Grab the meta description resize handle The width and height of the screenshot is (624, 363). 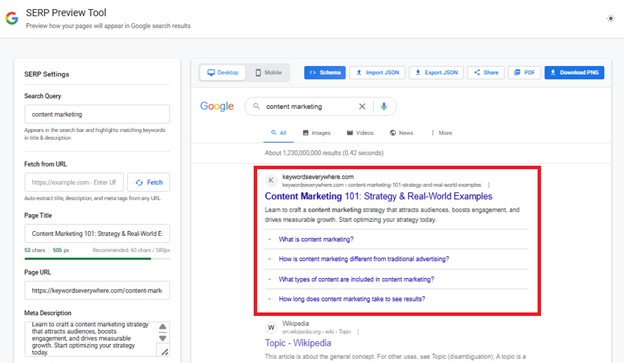tap(165, 351)
